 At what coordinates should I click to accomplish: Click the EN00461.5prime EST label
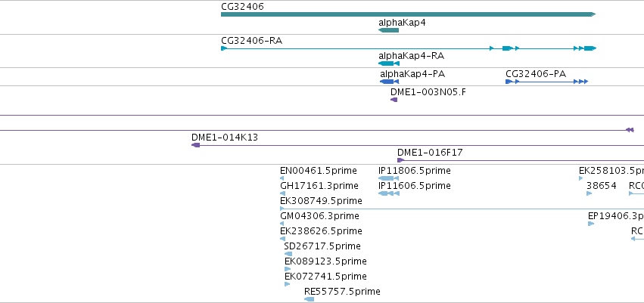(x=319, y=171)
